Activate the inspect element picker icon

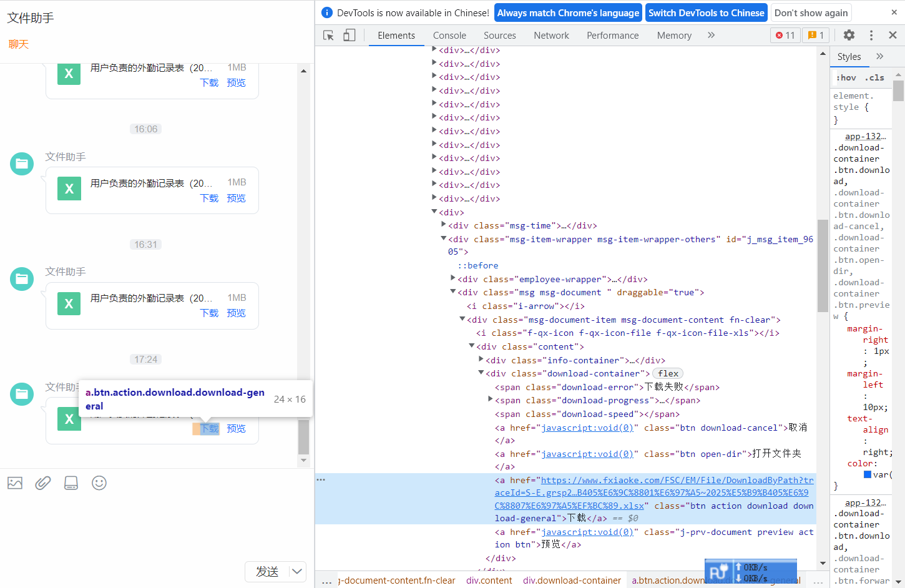point(328,36)
